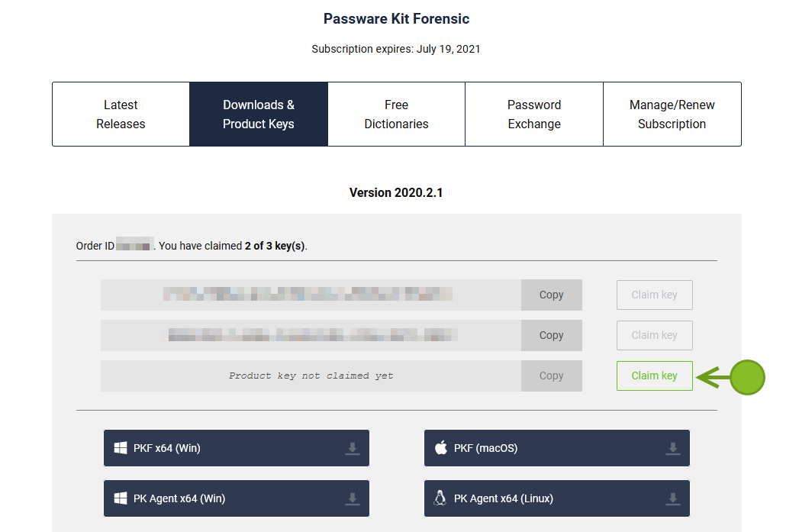Click Copy beside the unclaimed key

551,376
